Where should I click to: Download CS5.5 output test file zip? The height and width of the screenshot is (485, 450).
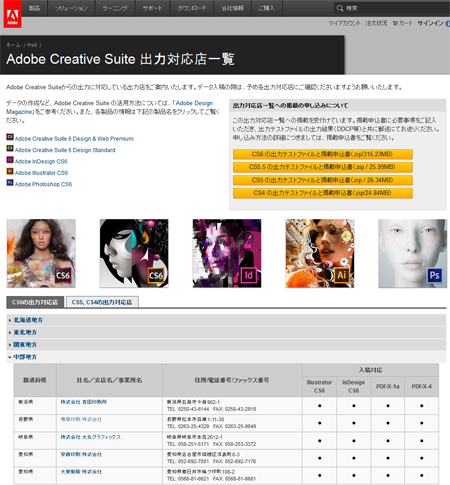tap(323, 167)
